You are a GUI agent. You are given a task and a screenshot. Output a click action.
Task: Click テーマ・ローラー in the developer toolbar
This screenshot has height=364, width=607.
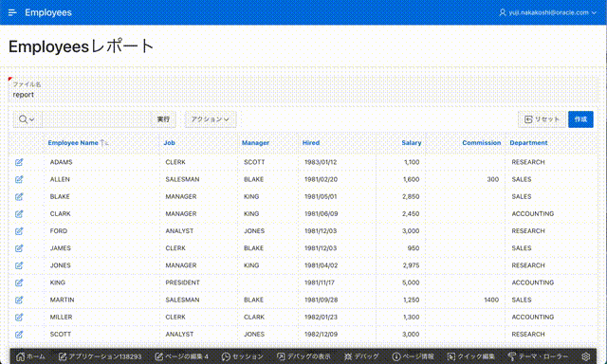[538, 356]
